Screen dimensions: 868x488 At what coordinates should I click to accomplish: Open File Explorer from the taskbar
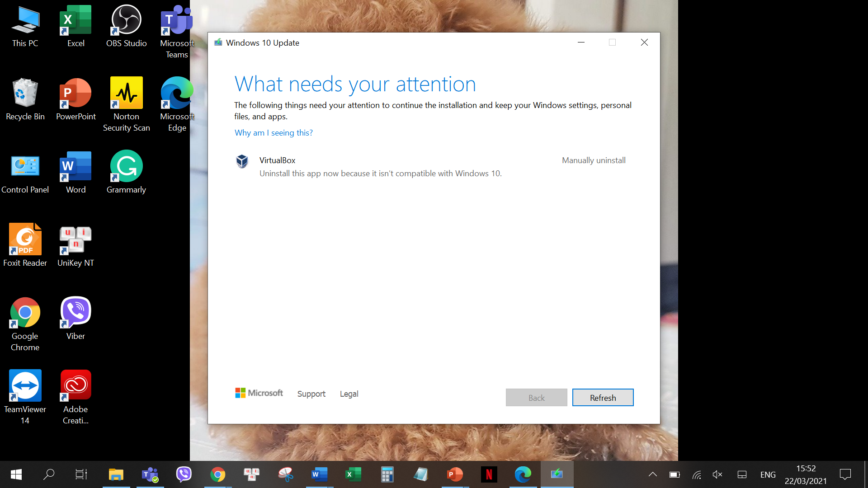tap(116, 474)
